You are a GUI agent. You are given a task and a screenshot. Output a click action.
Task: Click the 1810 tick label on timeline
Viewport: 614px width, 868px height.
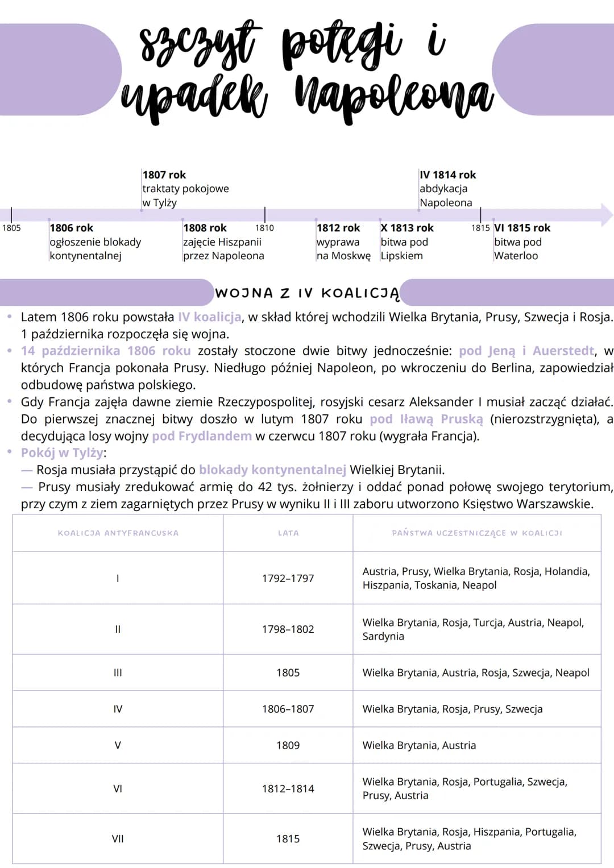(x=264, y=228)
